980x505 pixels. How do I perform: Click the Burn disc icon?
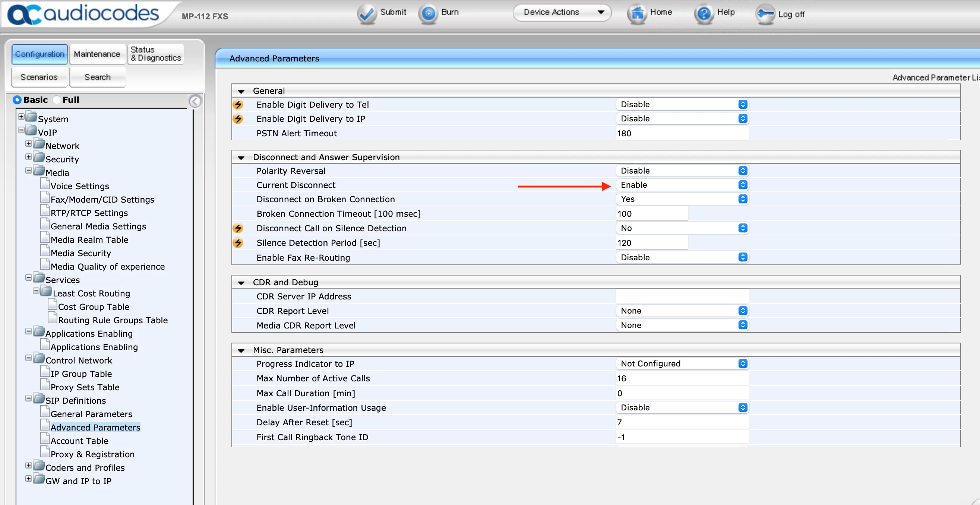(428, 14)
